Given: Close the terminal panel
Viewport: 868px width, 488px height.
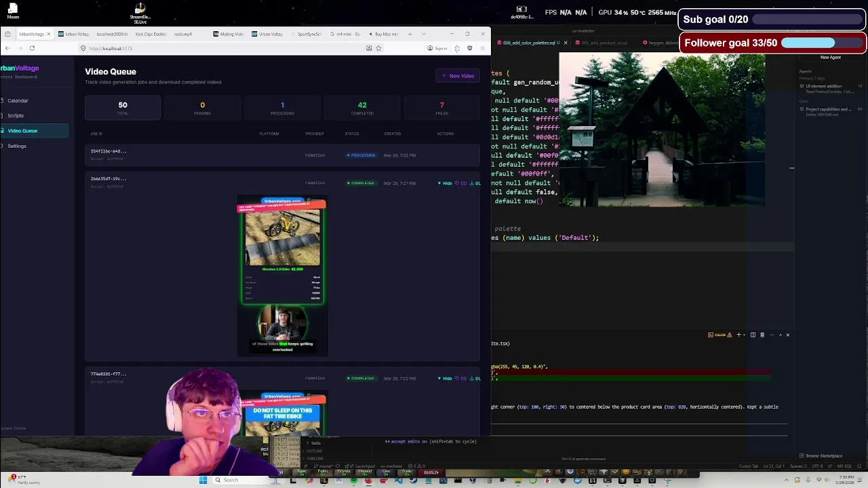Looking at the screenshot, I should 787,335.
